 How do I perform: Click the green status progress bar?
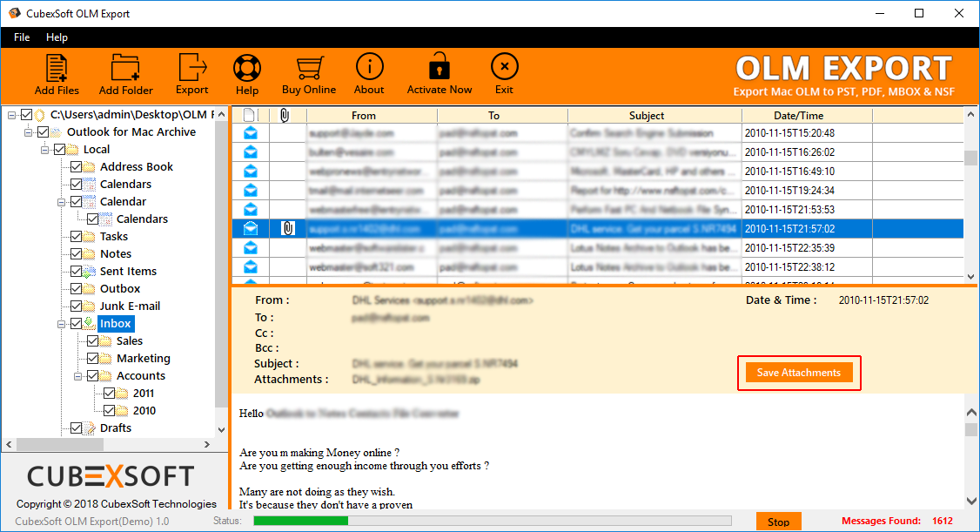pos(300,521)
